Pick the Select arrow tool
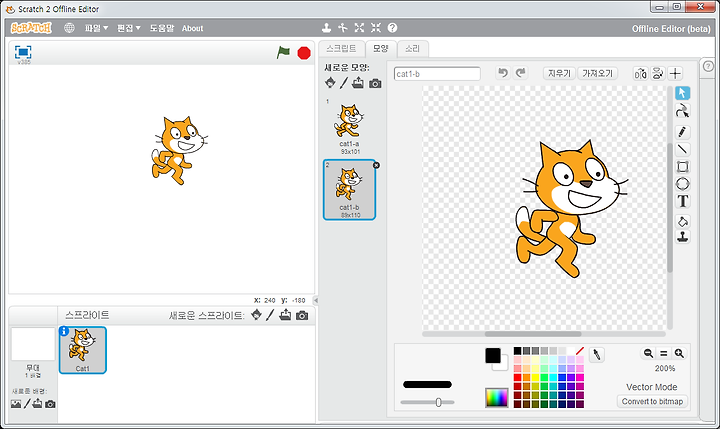Image resolution: width=720 pixels, height=429 pixels. [x=682, y=93]
